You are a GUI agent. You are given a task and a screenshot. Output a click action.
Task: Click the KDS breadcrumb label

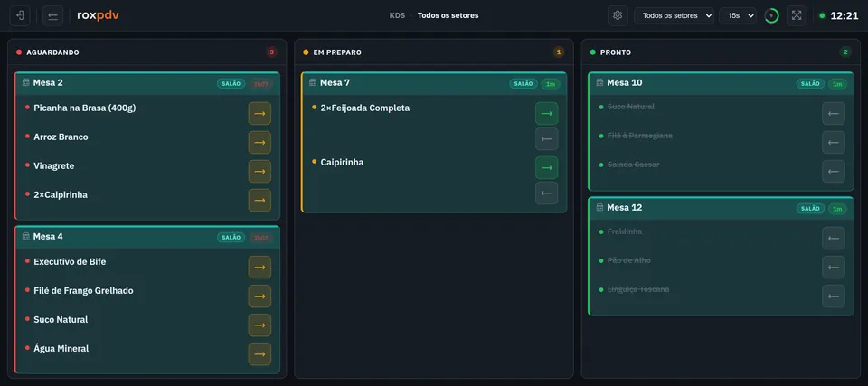pyautogui.click(x=397, y=15)
